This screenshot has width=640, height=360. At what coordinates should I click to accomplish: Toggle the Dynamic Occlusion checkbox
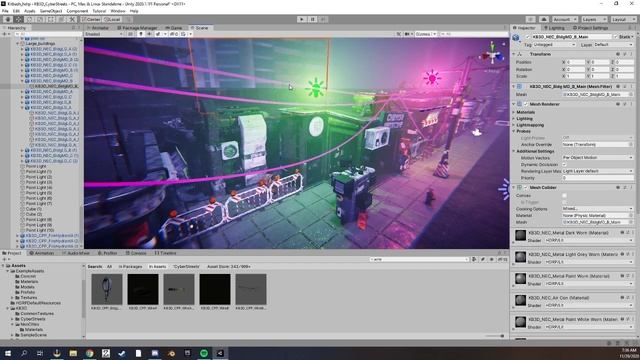tap(564, 164)
